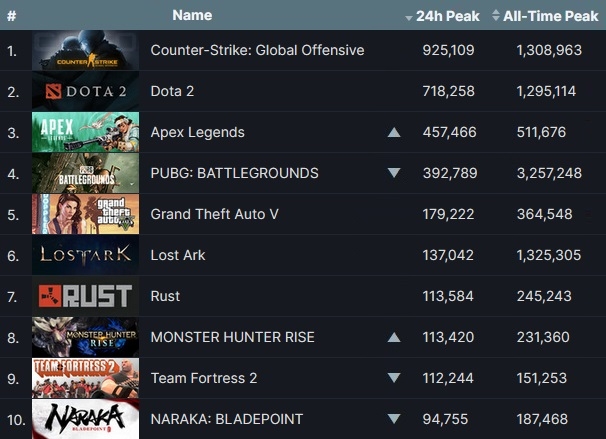Sort by the All-Time Peak column
Viewport: 606px width, 439px height.
point(544,16)
